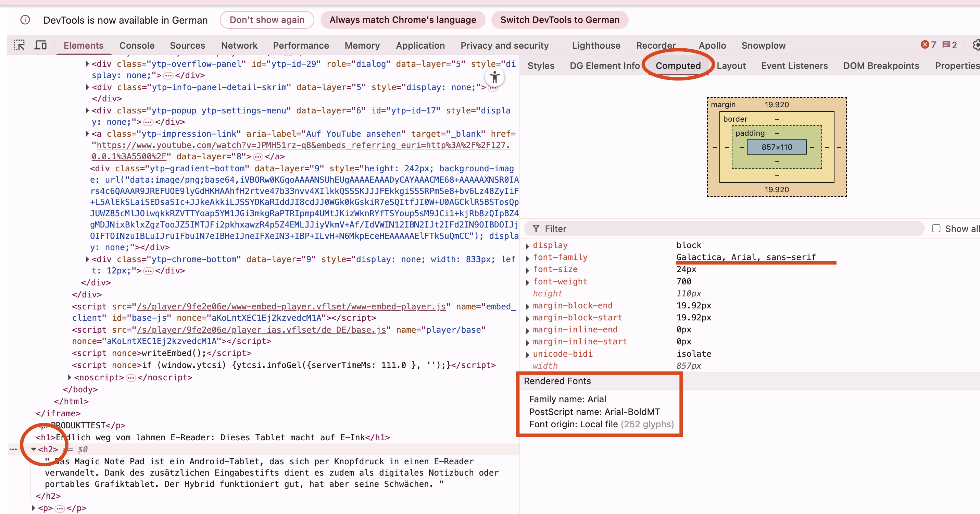
Task: Click the issues message count icon
Action: click(x=946, y=45)
